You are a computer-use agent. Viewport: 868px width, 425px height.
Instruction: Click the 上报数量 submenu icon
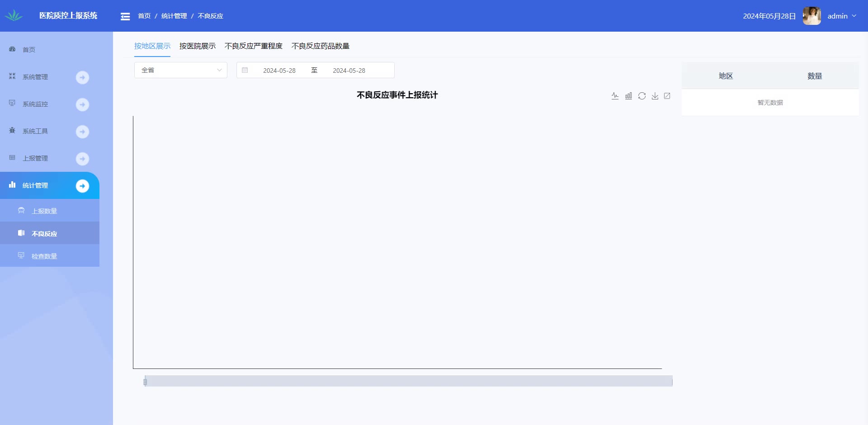[x=21, y=210]
